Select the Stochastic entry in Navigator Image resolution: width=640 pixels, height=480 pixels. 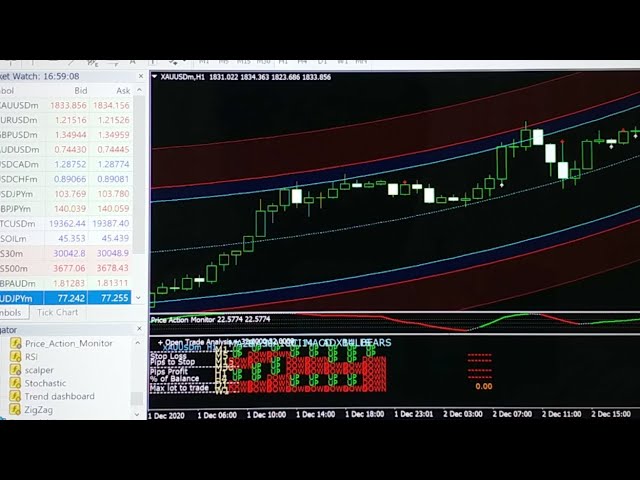coord(46,382)
